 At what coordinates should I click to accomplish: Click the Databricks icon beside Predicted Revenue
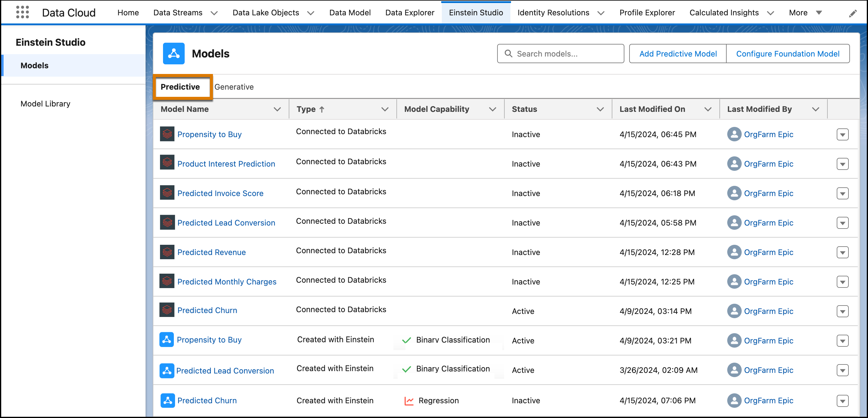point(167,252)
